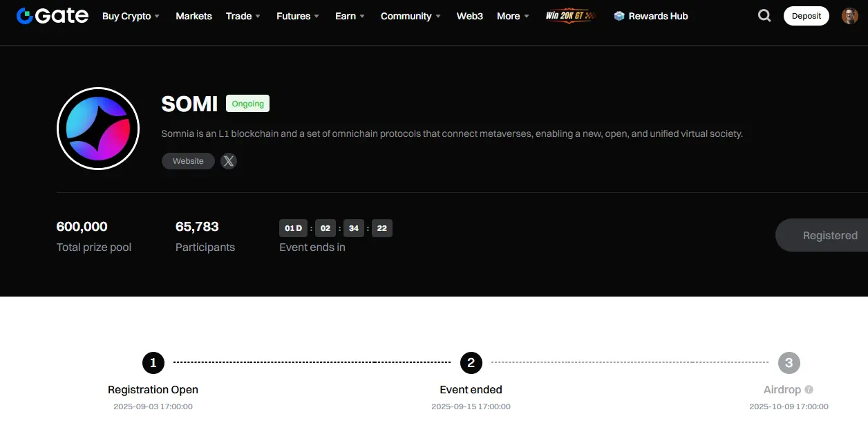
Task: Expand the Community menu dropdown
Action: coord(411,16)
